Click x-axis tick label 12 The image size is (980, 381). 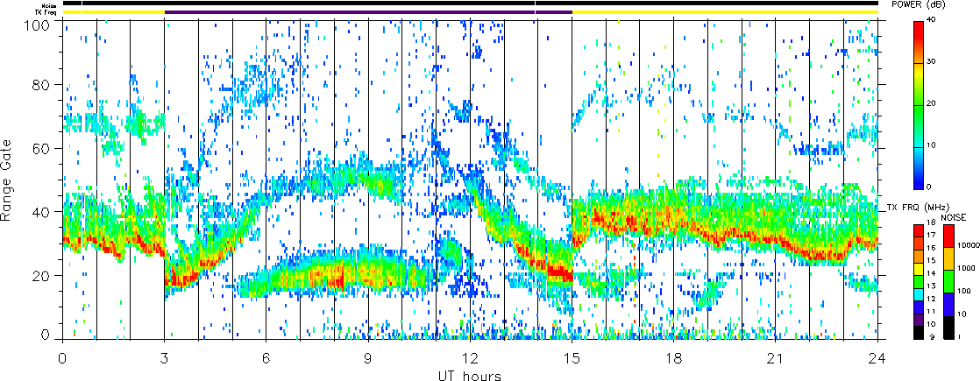(469, 360)
